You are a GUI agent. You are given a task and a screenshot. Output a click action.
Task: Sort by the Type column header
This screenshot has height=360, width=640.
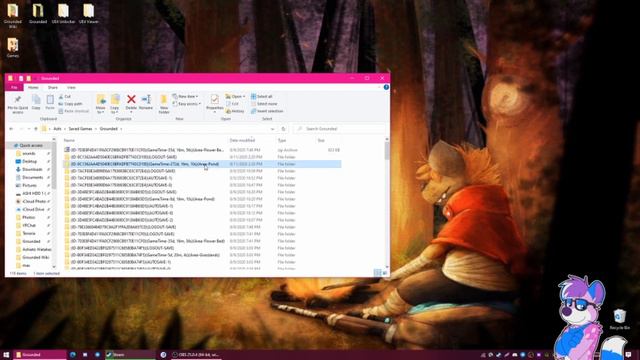coord(282,140)
